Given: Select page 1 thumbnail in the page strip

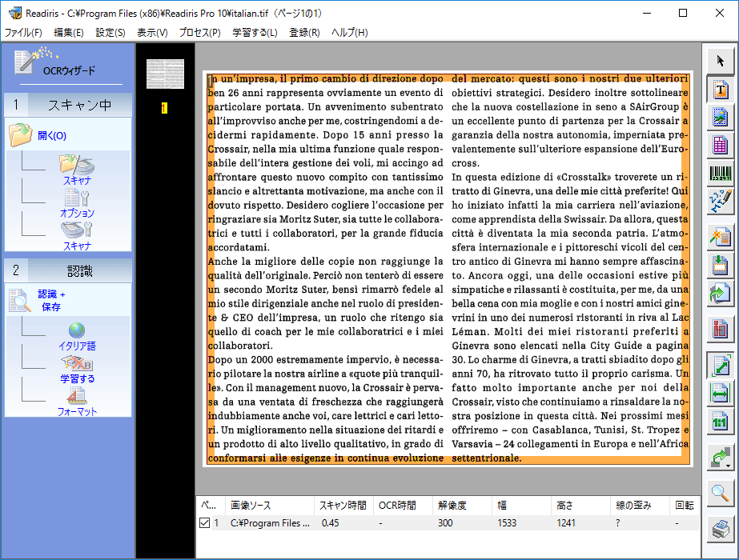Looking at the screenshot, I should tap(165, 74).
